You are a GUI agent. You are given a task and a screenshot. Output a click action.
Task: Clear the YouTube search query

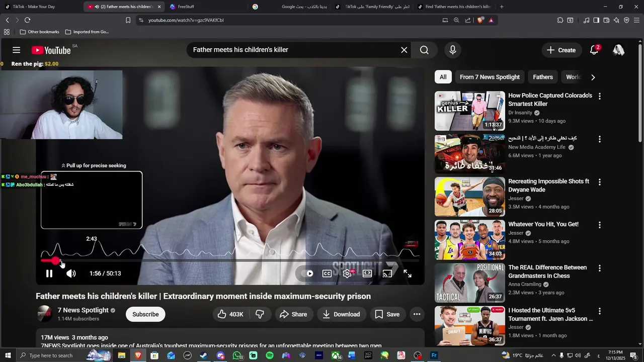click(404, 50)
